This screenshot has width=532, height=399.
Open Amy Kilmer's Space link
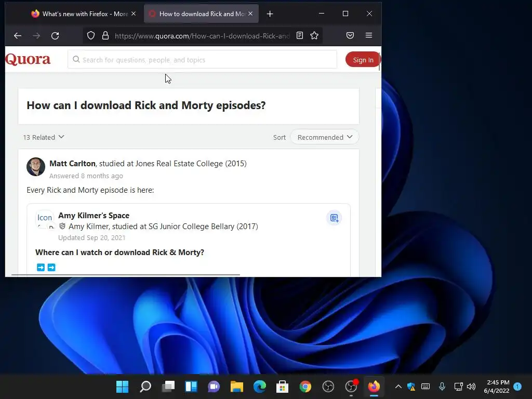pos(94,216)
